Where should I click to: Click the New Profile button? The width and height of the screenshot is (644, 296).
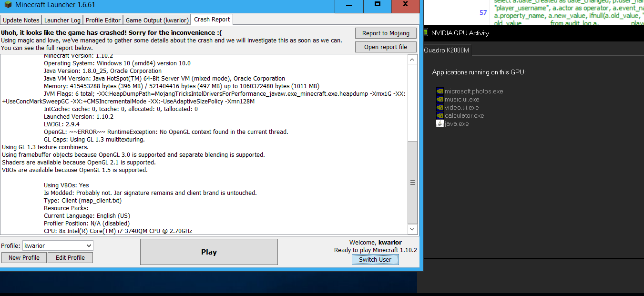24,257
